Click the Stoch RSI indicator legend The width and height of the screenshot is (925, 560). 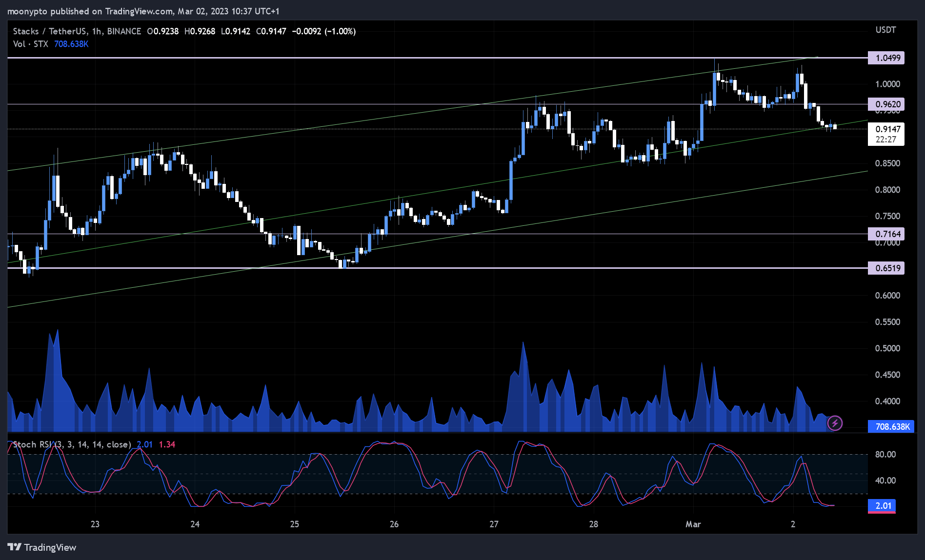click(x=72, y=444)
